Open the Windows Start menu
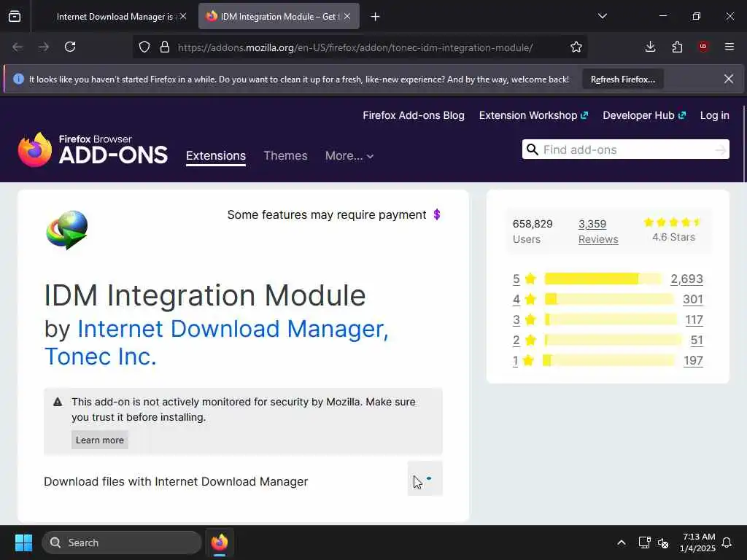 pos(23,542)
